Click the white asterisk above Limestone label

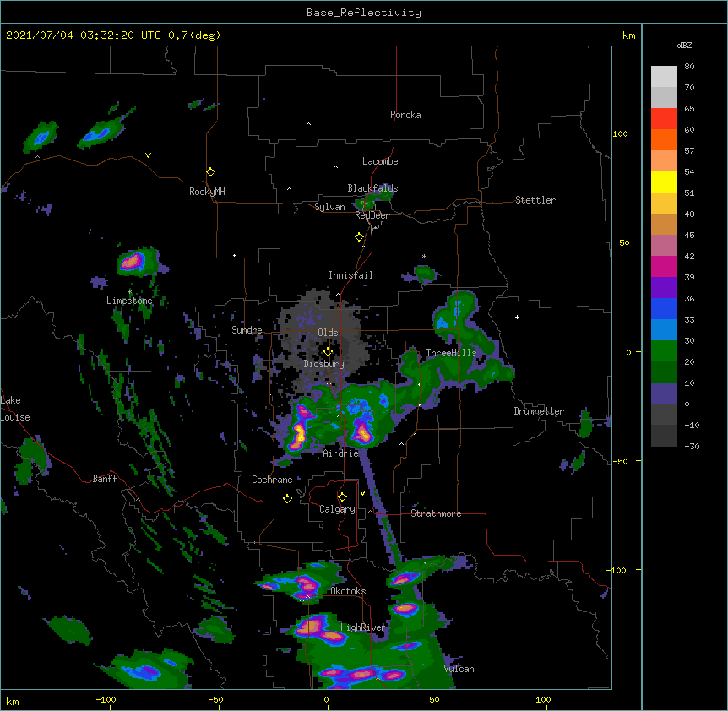(x=129, y=292)
